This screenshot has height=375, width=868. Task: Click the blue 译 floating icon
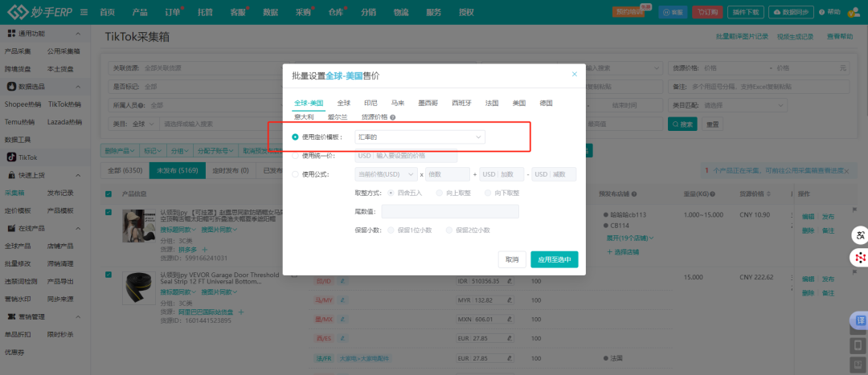point(860,320)
